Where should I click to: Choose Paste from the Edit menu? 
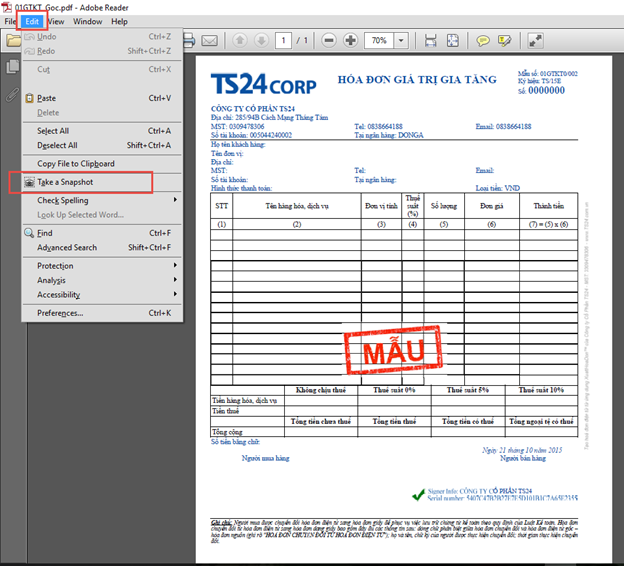click(102, 98)
